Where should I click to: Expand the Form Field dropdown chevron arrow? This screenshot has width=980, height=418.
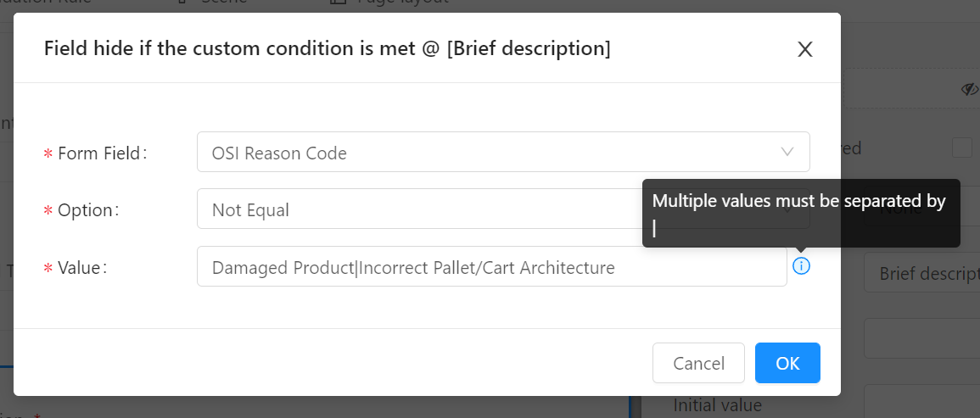pyautogui.click(x=787, y=152)
